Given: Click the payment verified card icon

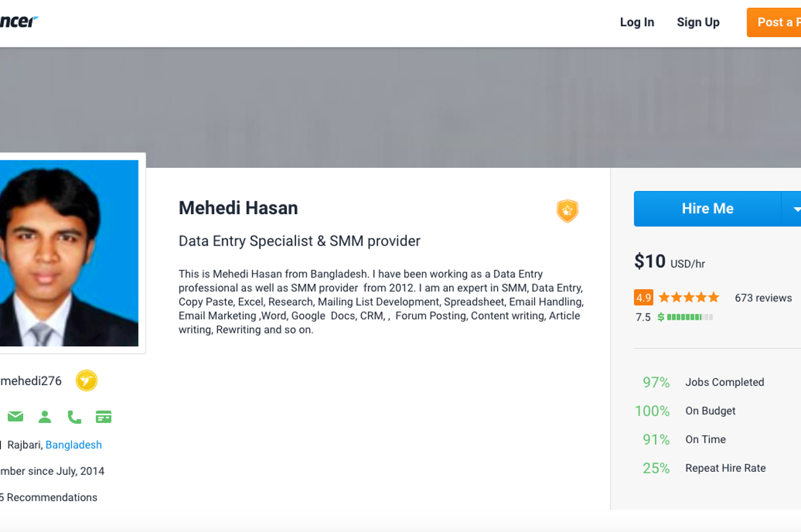Looking at the screenshot, I should 104,417.
